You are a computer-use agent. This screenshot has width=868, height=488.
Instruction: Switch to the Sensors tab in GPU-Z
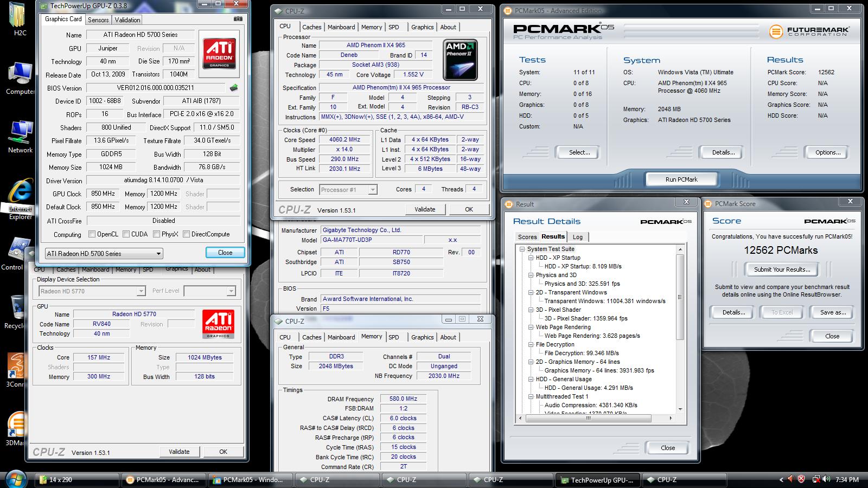point(98,20)
